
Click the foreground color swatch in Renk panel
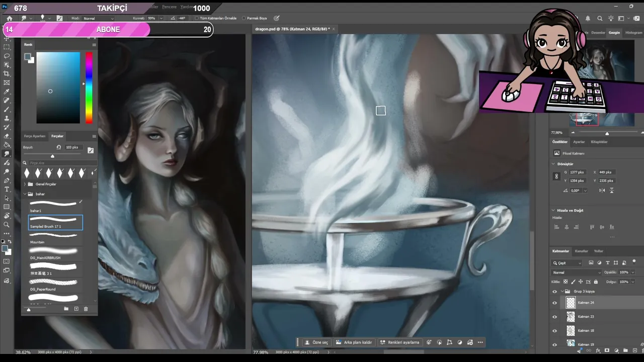(28, 56)
